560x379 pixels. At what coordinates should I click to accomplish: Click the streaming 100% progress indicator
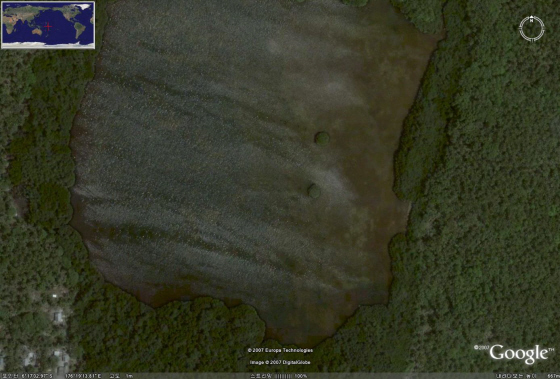[x=279, y=376]
